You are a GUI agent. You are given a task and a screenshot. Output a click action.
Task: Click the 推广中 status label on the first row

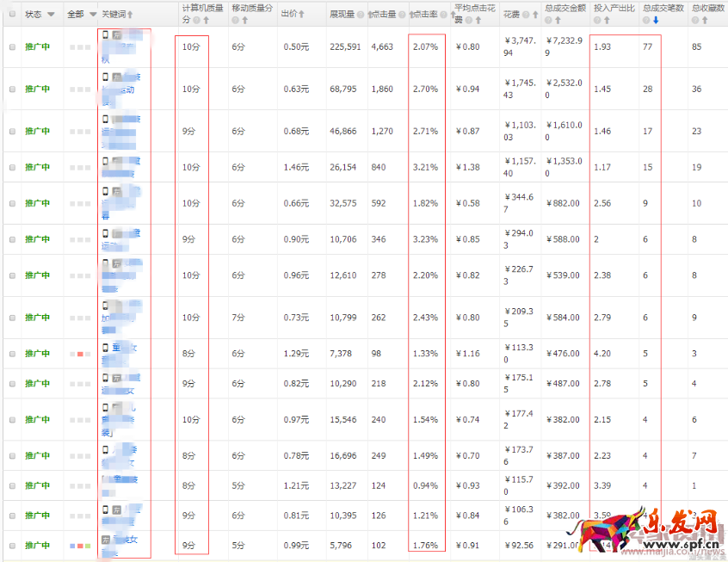(35, 46)
